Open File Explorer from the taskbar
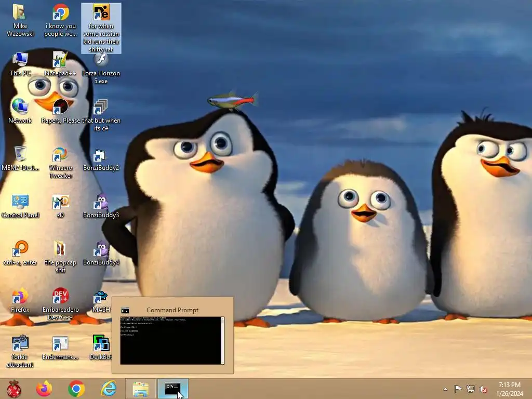The width and height of the screenshot is (532, 399). [140, 389]
